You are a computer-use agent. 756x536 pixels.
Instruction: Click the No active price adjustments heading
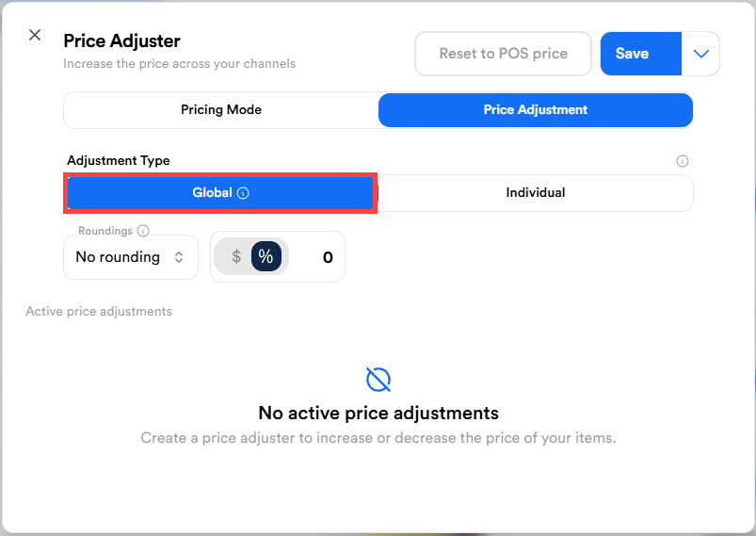pyautogui.click(x=378, y=413)
